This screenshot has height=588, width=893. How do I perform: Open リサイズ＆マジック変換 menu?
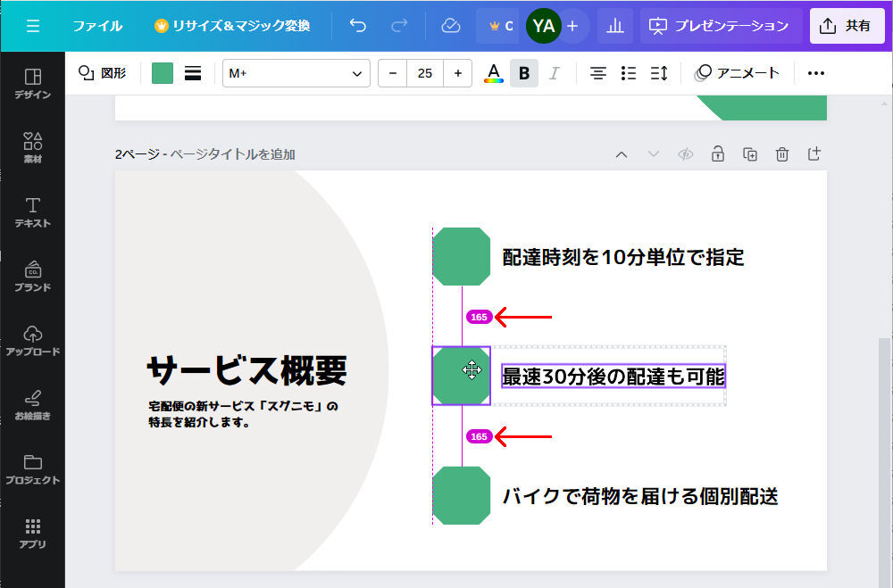pos(232,26)
